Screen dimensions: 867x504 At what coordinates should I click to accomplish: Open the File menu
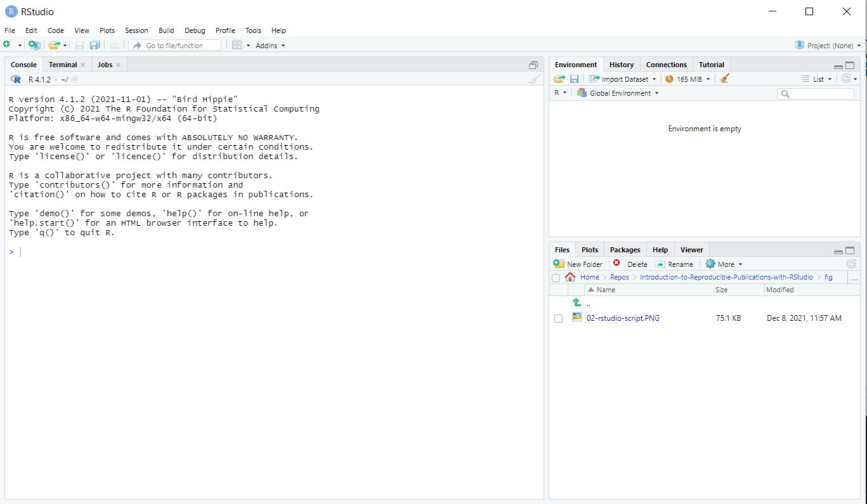tap(10, 30)
